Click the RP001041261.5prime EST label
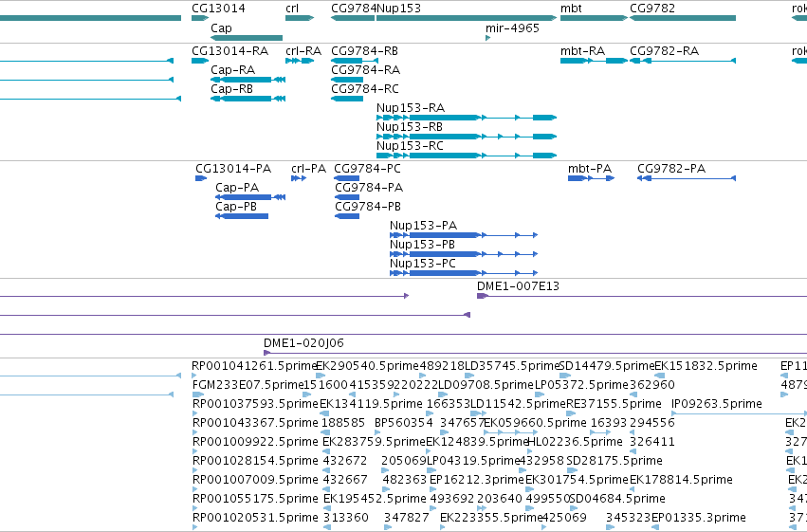807x532 pixels. click(255, 366)
